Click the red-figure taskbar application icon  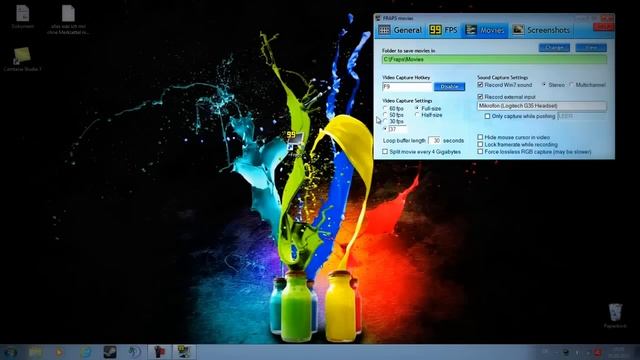coord(159,352)
